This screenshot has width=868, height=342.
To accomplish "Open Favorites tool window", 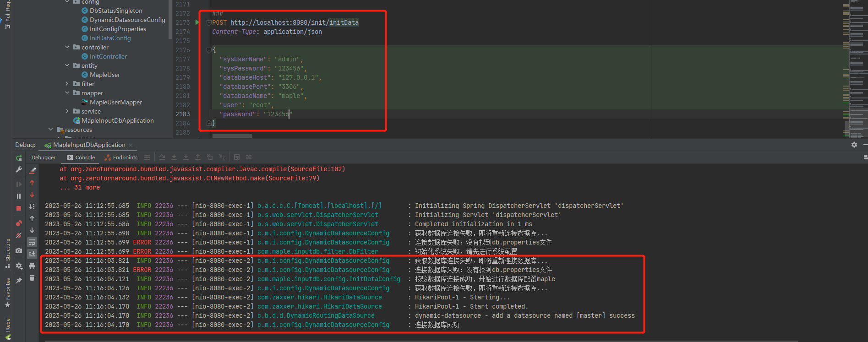I will point(7,293).
